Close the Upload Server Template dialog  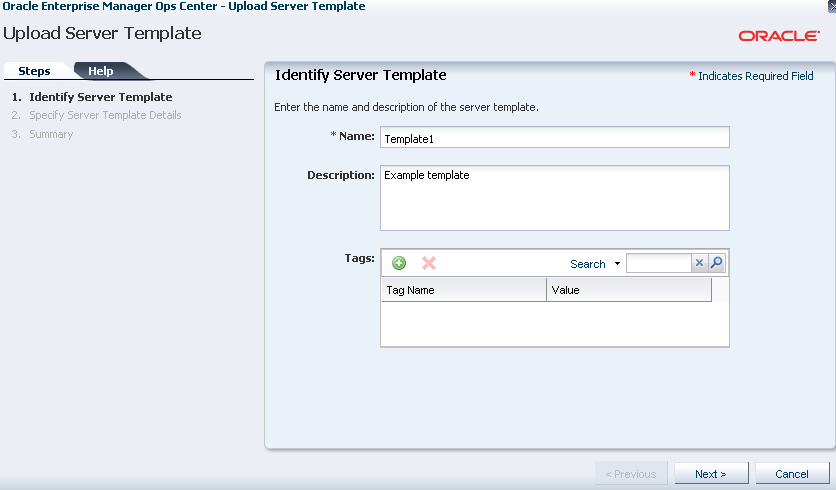click(832, 6)
